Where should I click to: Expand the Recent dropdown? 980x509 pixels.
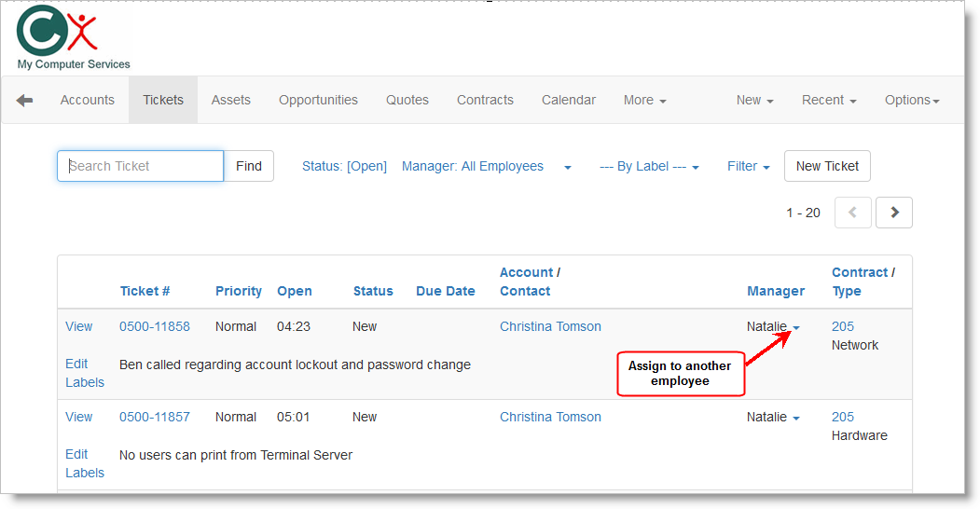pyautogui.click(x=828, y=100)
